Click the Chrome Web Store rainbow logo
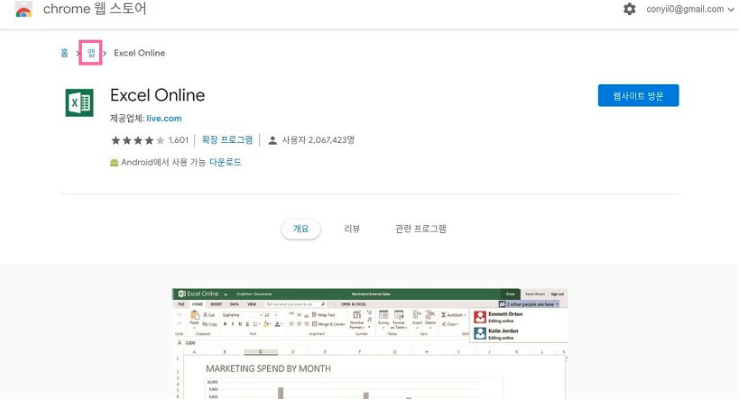 pyautogui.click(x=24, y=9)
